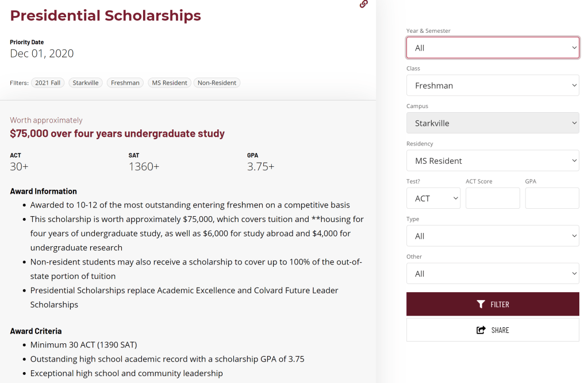Image resolution: width=588 pixels, height=383 pixels.
Task: Click the funnel icon on Filter button
Action: [481, 304]
